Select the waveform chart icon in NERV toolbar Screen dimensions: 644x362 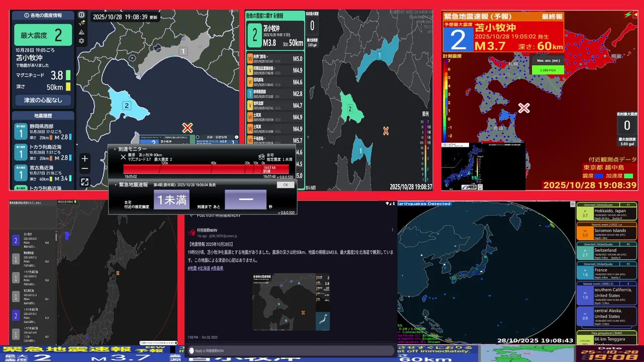pos(82,23)
